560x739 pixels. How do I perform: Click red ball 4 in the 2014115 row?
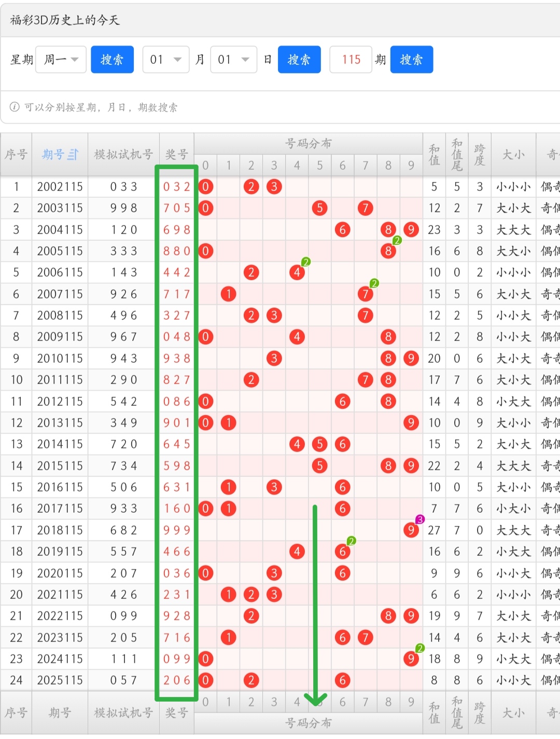coord(297,444)
